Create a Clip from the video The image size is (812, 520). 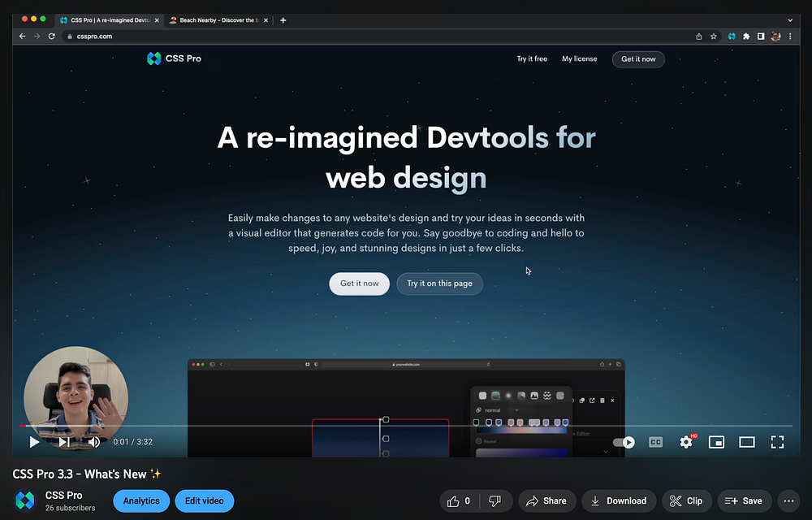tap(687, 500)
